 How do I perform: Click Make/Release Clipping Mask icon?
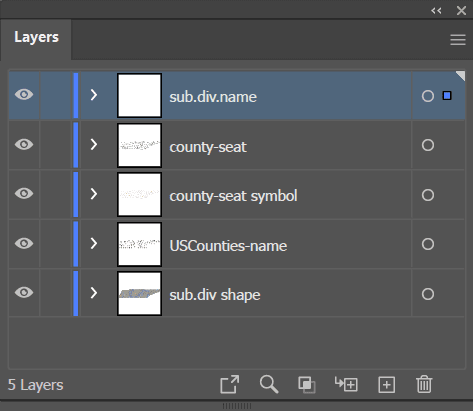(307, 385)
